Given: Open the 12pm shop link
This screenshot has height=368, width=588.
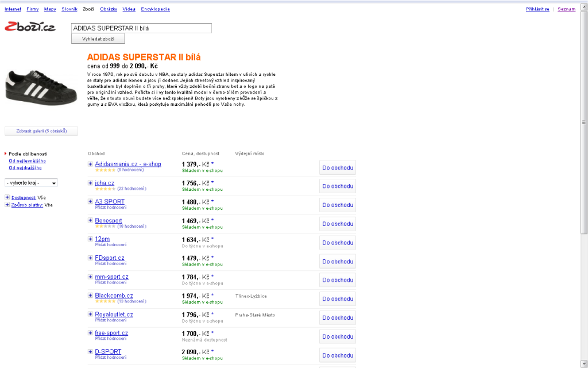Looking at the screenshot, I should pyautogui.click(x=102, y=239).
